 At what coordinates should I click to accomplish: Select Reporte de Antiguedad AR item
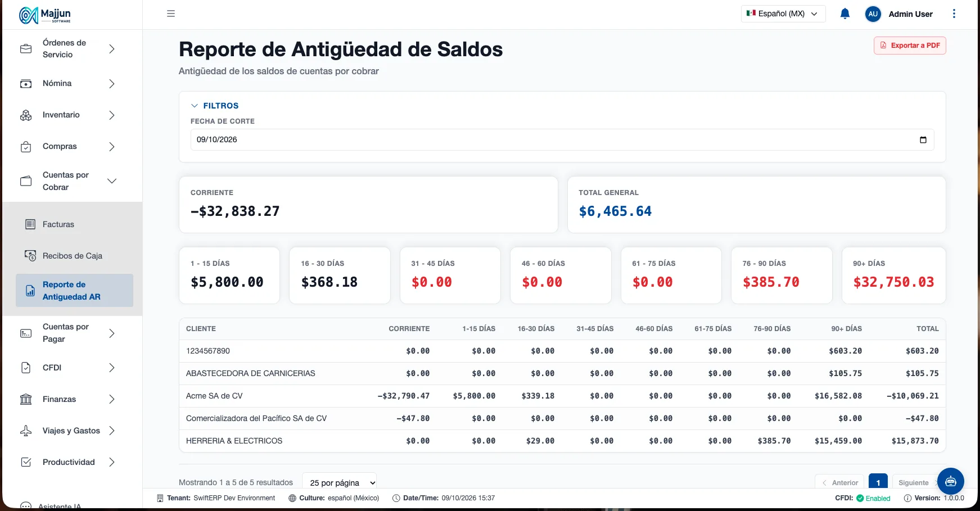pyautogui.click(x=74, y=291)
